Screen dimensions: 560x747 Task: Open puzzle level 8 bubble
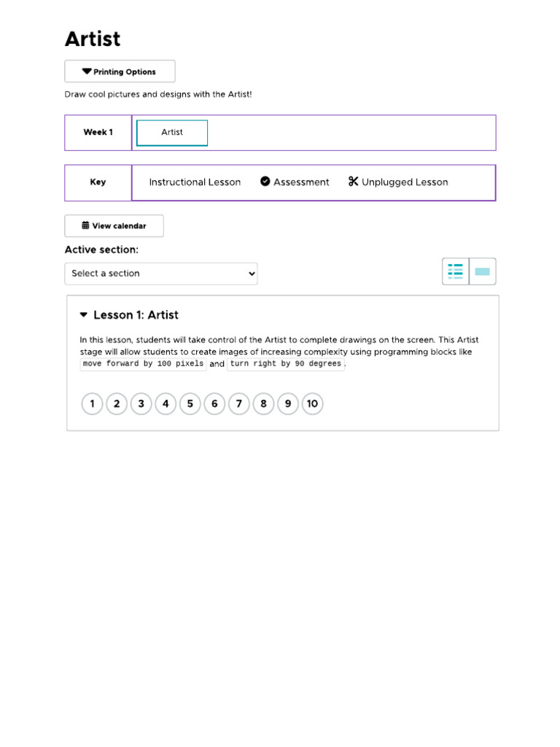263,403
